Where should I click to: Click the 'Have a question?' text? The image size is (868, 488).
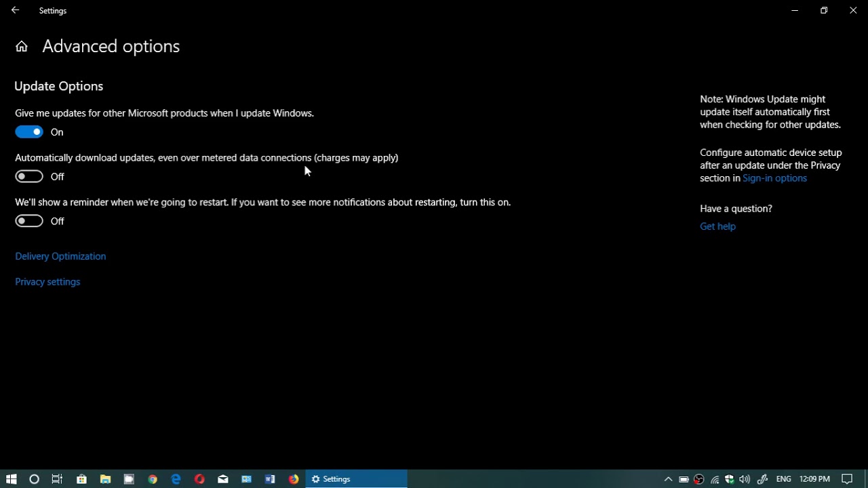(x=736, y=209)
